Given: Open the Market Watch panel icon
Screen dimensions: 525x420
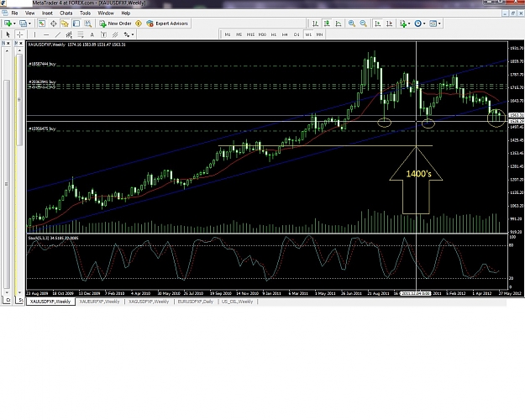Looking at the screenshot, I should (42, 24).
